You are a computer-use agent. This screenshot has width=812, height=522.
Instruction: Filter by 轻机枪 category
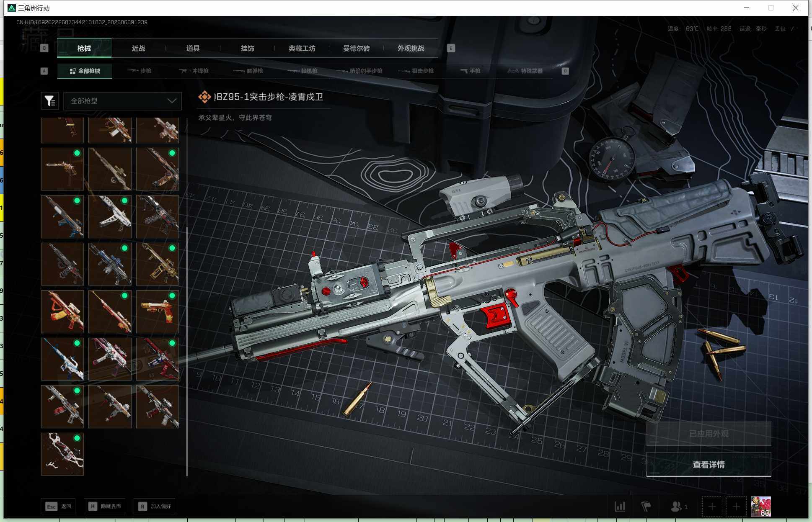pyautogui.click(x=303, y=71)
